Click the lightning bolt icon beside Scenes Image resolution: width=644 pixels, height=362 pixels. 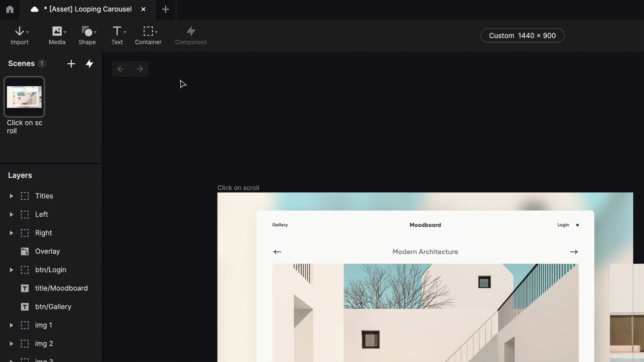click(x=89, y=64)
